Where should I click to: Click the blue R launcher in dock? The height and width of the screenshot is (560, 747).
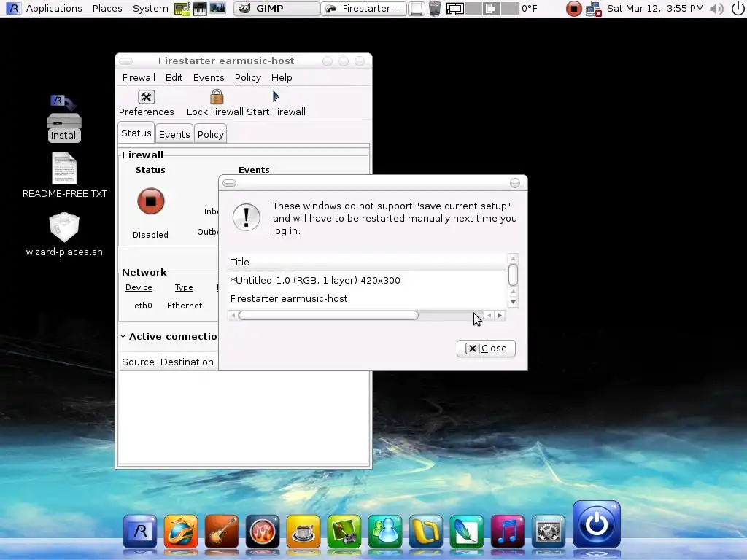coord(140,531)
